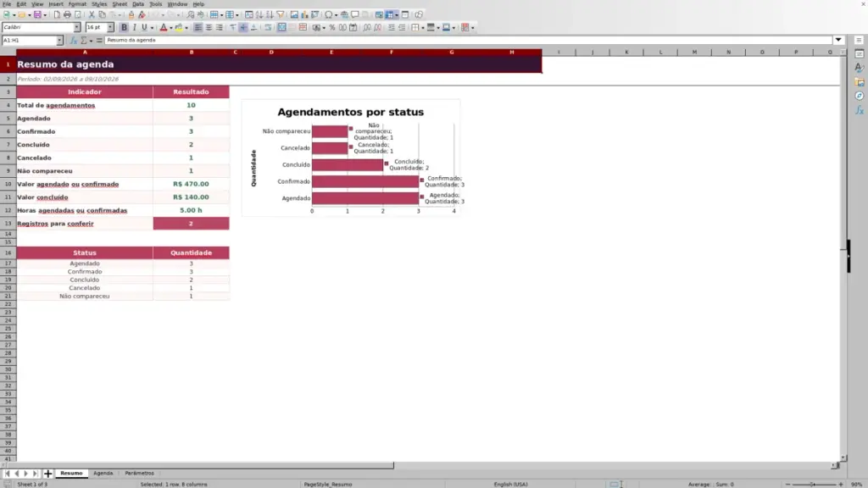
Task: Toggle Bold formatting
Action: tap(124, 28)
